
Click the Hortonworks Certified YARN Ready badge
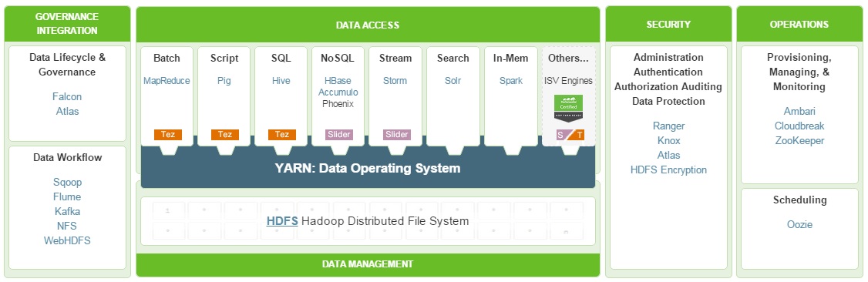click(569, 109)
